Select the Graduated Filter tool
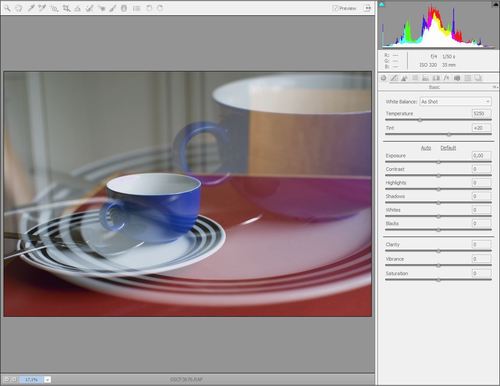 [124, 8]
